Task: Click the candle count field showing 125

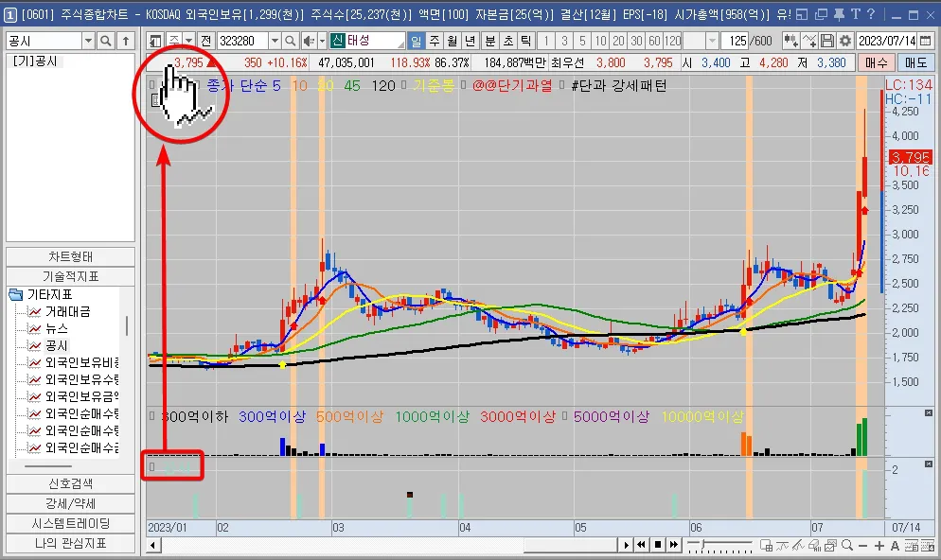Action: click(x=737, y=41)
